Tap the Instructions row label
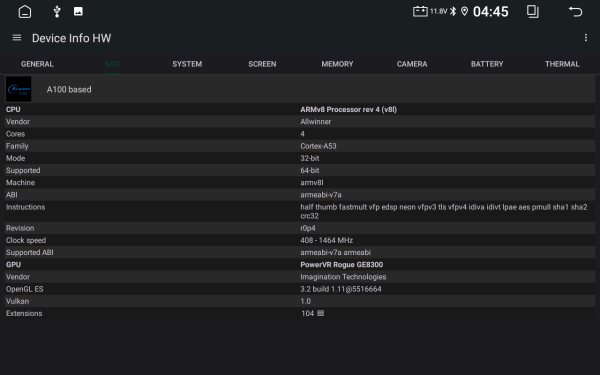Viewport: 600px width, 375px height. (x=25, y=207)
